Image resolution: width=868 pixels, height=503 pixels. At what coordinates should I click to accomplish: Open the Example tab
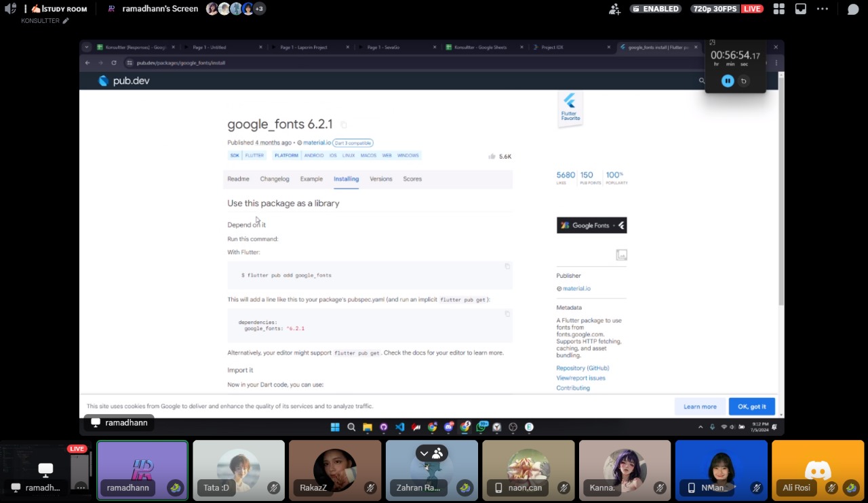311,179
